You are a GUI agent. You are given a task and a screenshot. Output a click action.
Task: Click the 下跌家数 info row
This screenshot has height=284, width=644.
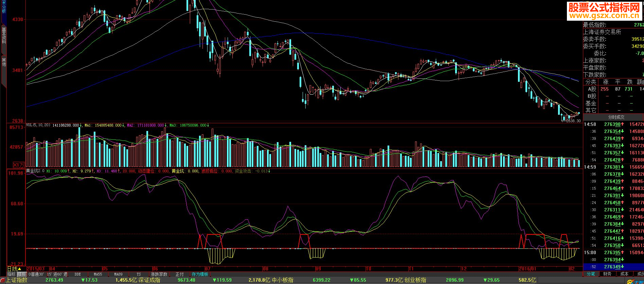pos(613,75)
